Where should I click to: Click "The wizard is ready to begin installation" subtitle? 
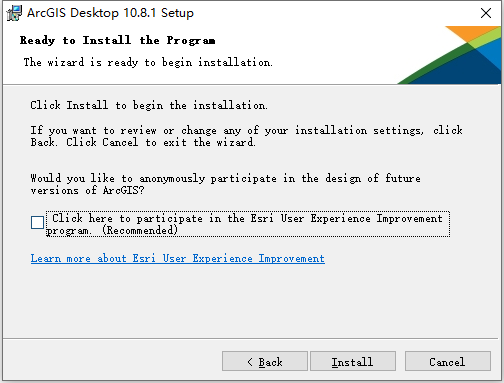pos(148,62)
